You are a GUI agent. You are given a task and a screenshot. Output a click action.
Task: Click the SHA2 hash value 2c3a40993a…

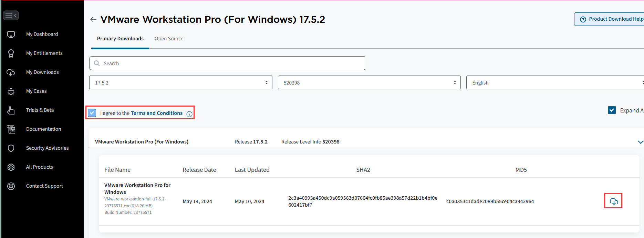coord(363,201)
